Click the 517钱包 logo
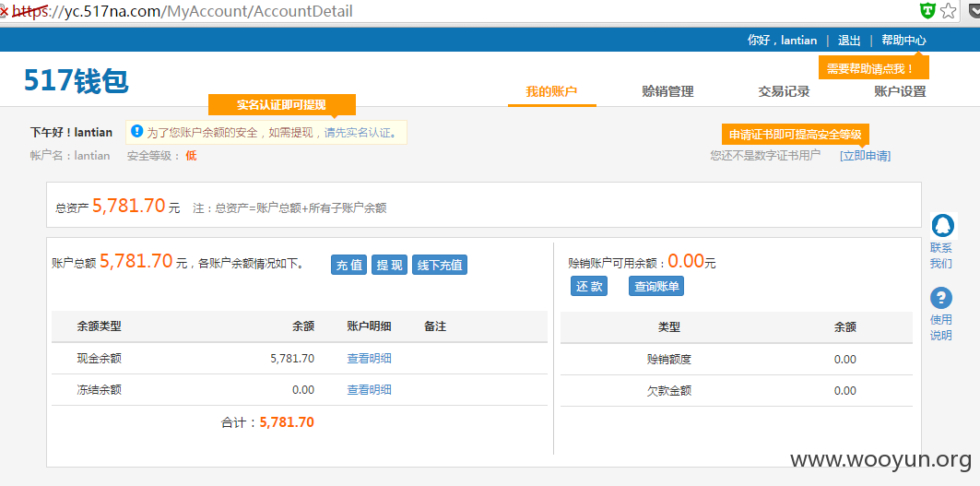 [x=77, y=81]
